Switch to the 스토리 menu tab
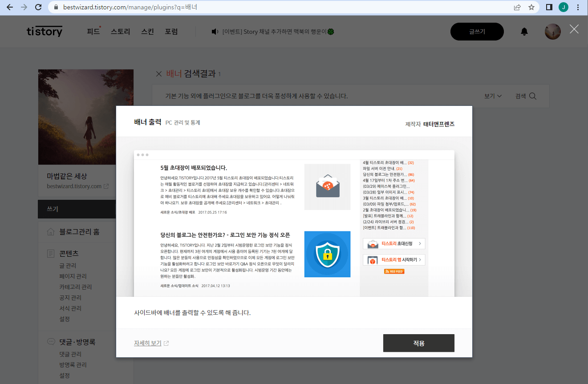This screenshot has width=588, height=384. click(120, 32)
